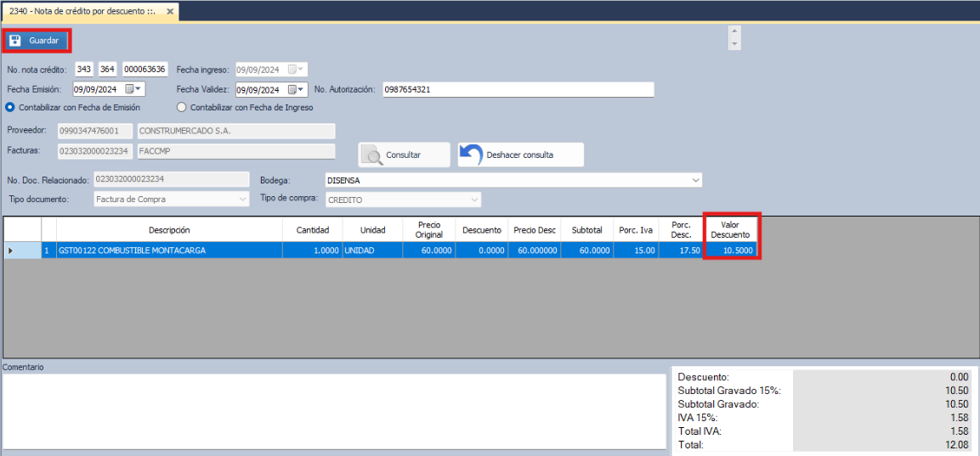The image size is (980, 456).
Task: Select Contabilizar con Fecha de Emisión
Action: pyautogui.click(x=11, y=108)
